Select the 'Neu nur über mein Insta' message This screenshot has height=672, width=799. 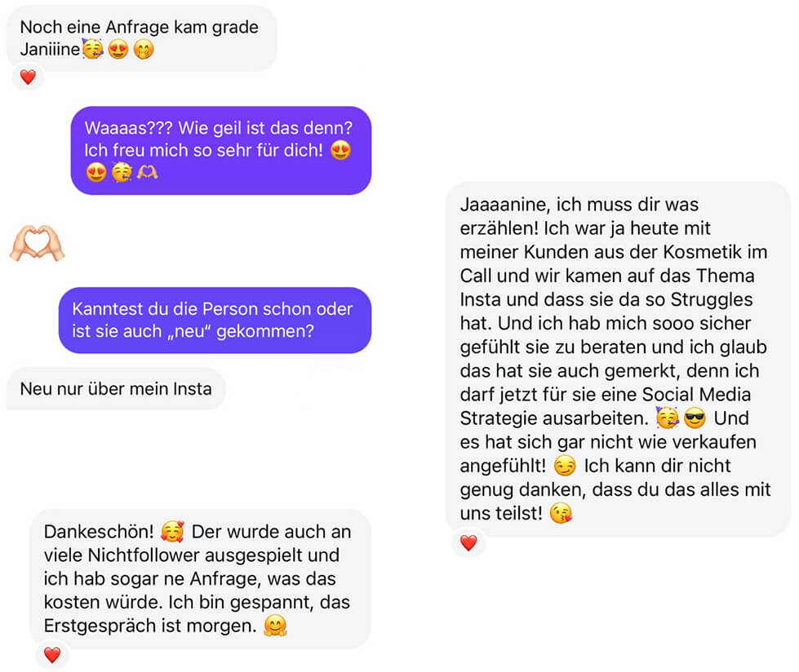point(116,389)
